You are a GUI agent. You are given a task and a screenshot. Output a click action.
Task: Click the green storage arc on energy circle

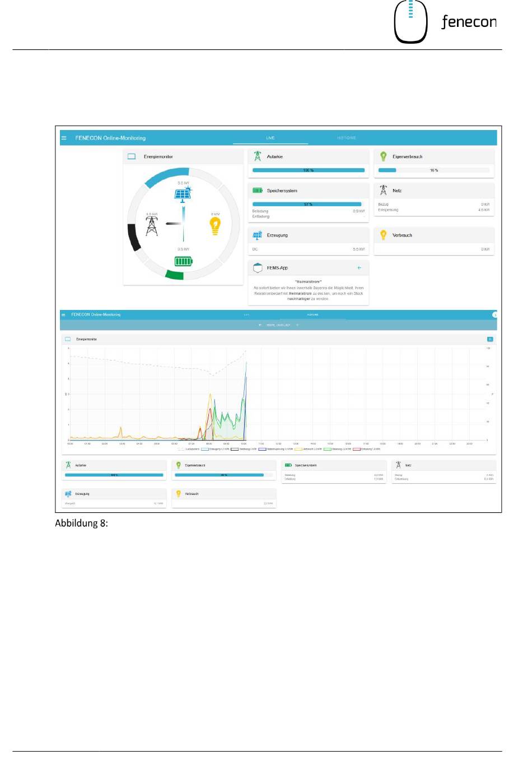[175, 274]
